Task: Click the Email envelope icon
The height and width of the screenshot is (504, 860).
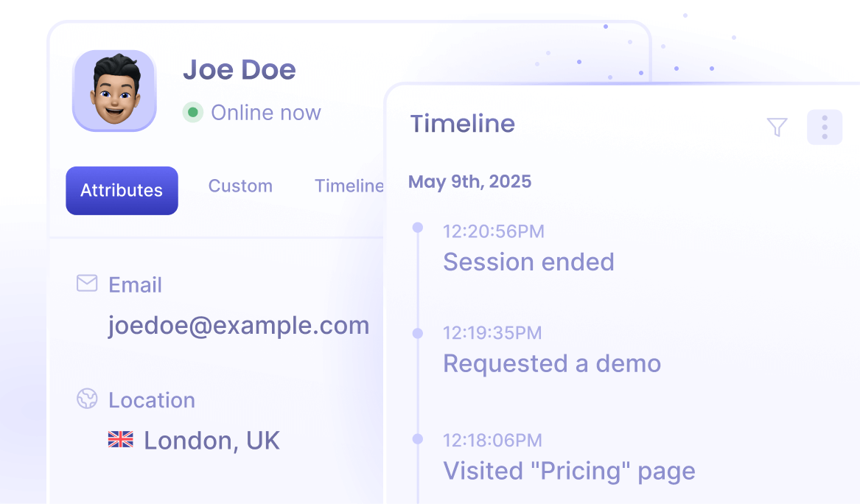Action: point(87,284)
